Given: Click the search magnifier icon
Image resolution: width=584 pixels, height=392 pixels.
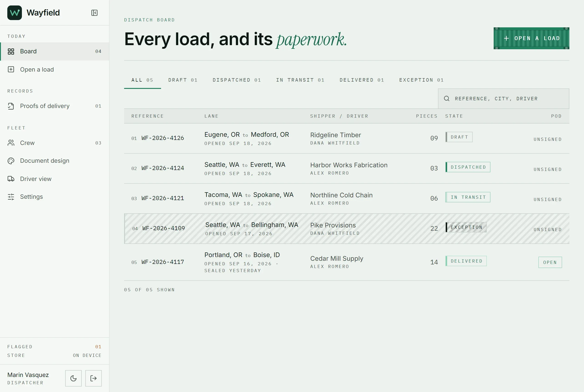Looking at the screenshot, I should 447,98.
